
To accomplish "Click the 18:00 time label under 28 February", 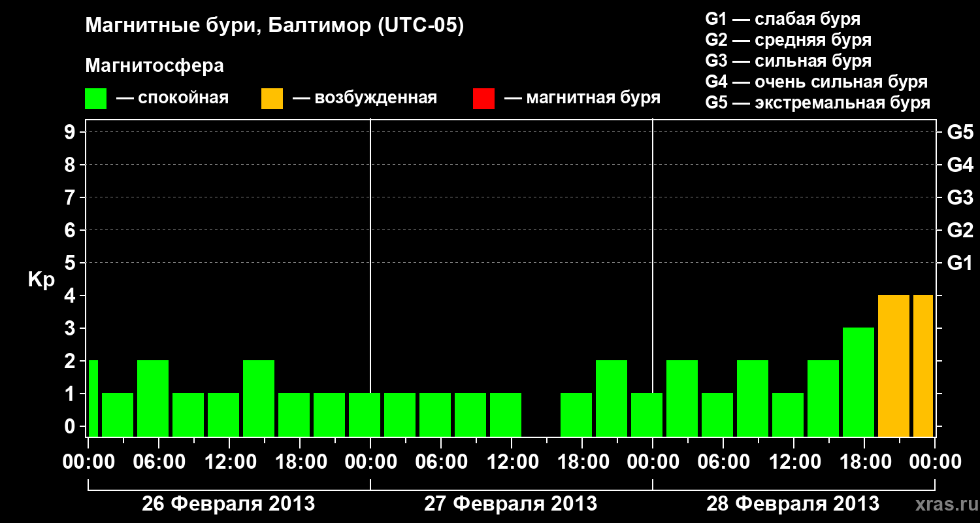I will [x=864, y=462].
